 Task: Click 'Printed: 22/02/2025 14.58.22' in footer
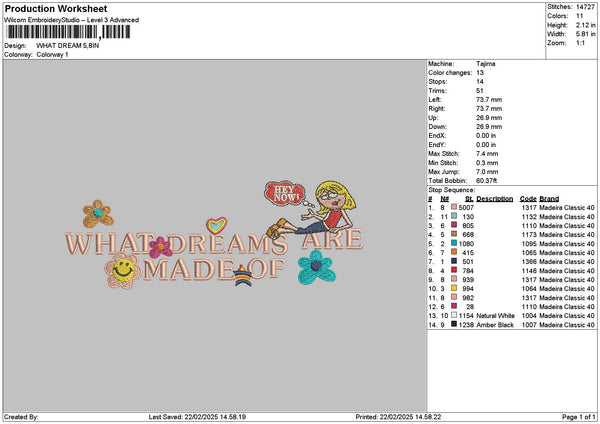pyautogui.click(x=398, y=417)
